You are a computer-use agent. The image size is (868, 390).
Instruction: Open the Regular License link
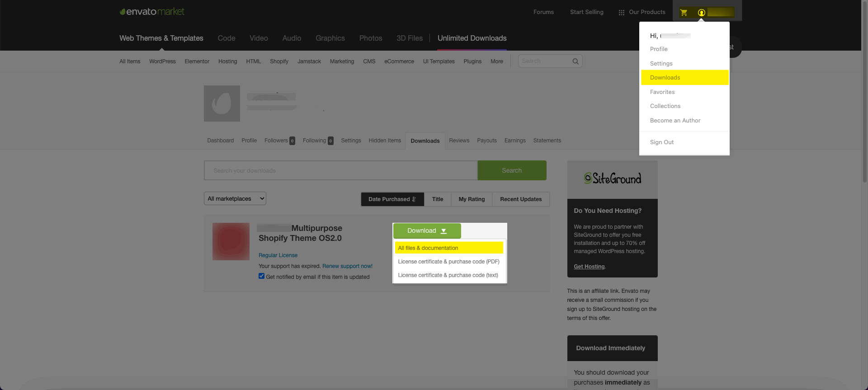pyautogui.click(x=278, y=255)
